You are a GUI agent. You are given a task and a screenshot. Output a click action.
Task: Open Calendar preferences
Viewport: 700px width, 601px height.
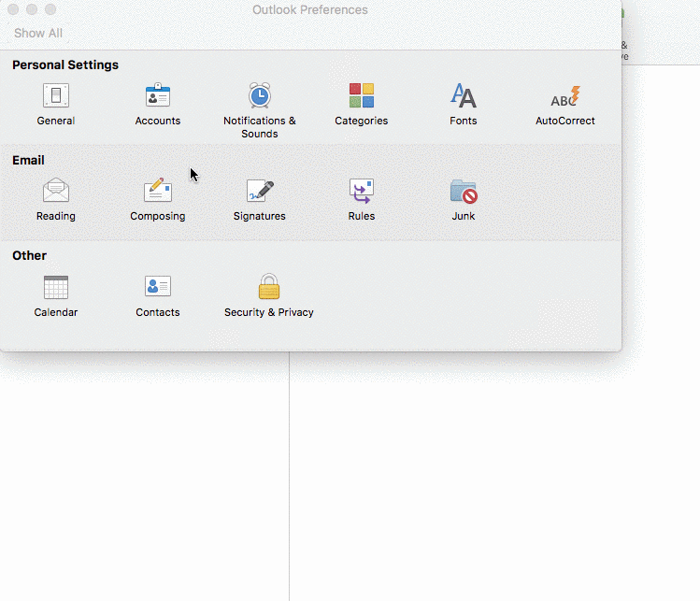[x=56, y=295]
